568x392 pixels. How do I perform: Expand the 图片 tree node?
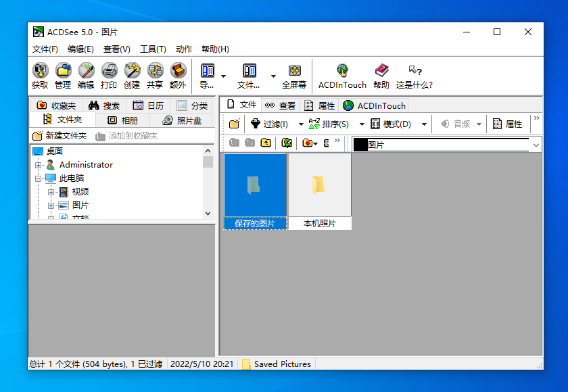pyautogui.click(x=51, y=205)
